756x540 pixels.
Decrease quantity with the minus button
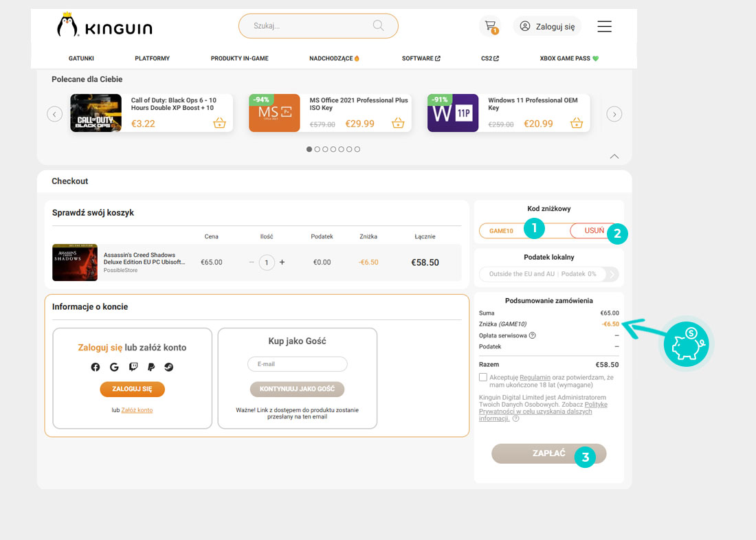coord(251,262)
